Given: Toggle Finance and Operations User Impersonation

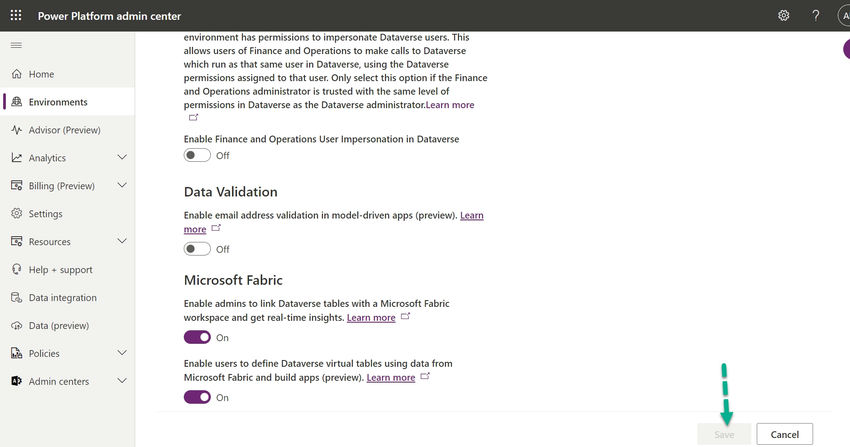Looking at the screenshot, I should (x=197, y=155).
